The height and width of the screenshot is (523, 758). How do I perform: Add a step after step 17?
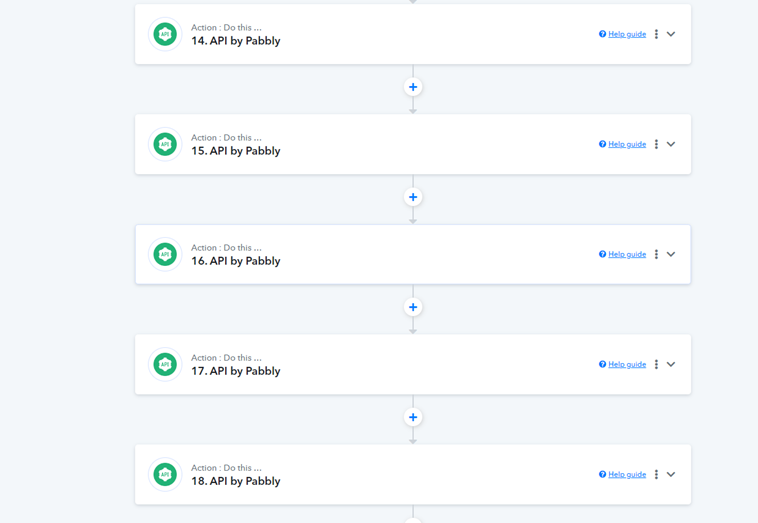point(413,417)
